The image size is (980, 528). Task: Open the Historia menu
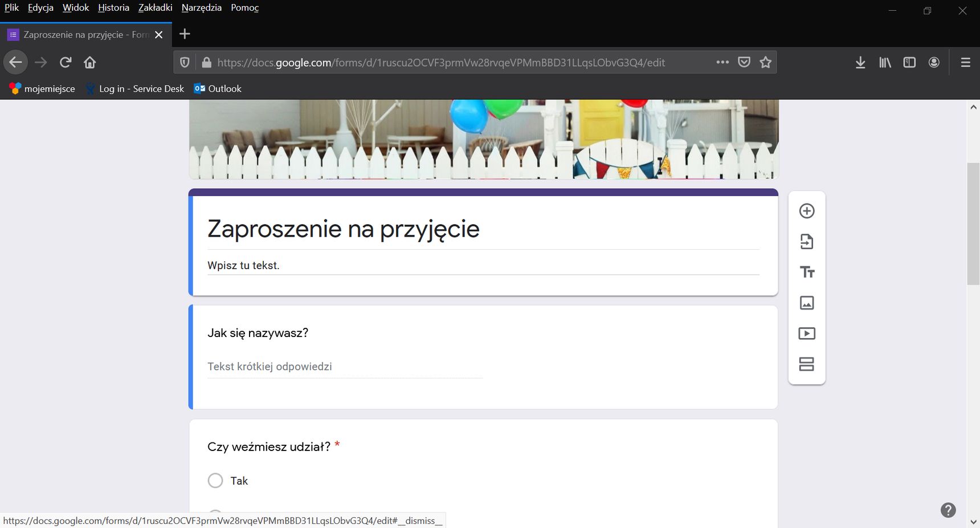[113, 7]
